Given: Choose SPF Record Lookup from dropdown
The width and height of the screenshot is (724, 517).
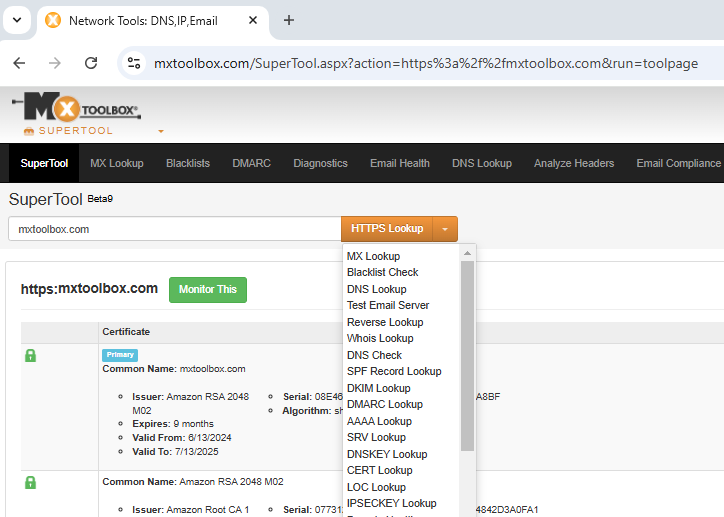Looking at the screenshot, I should tap(394, 372).
